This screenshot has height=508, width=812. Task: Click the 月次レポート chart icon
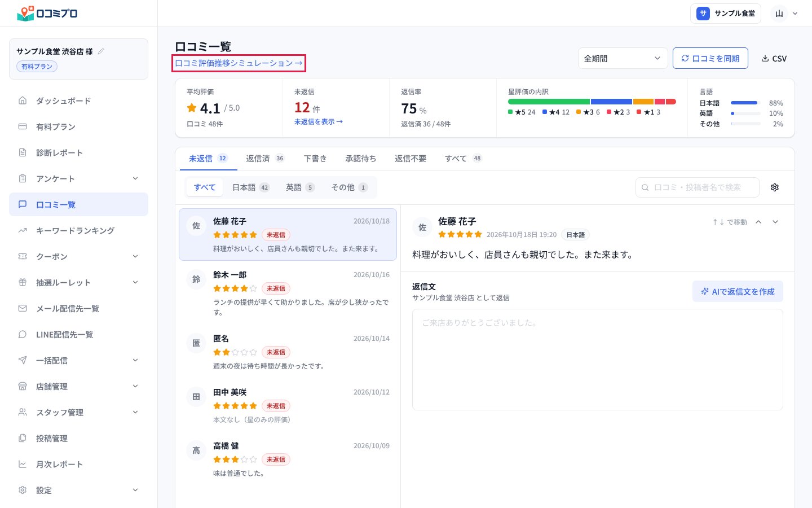(x=23, y=464)
